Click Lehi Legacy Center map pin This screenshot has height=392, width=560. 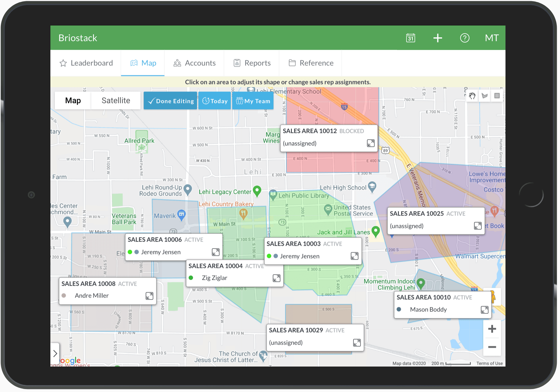(x=257, y=191)
